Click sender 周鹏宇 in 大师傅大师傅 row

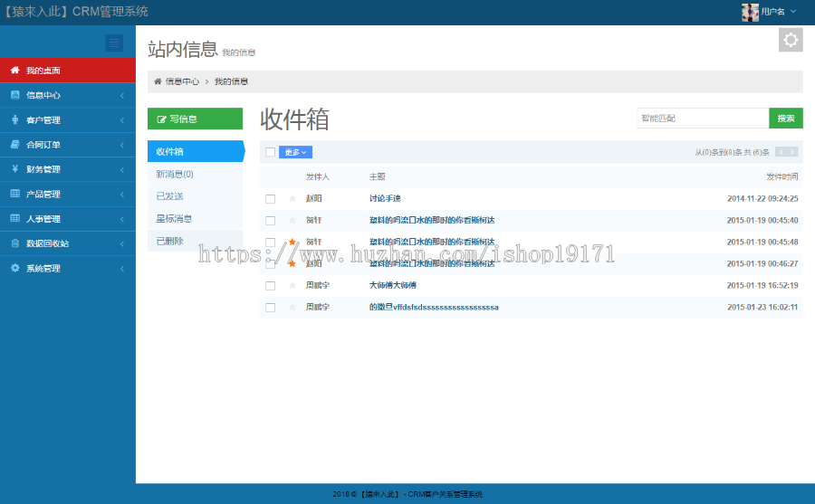coord(318,285)
